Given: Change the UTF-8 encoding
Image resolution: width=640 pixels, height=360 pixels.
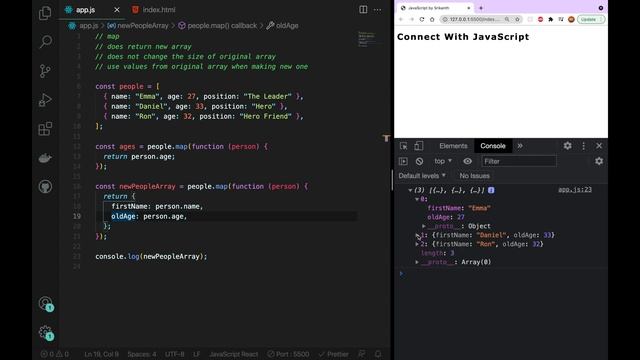Looking at the screenshot, I should [175, 354].
